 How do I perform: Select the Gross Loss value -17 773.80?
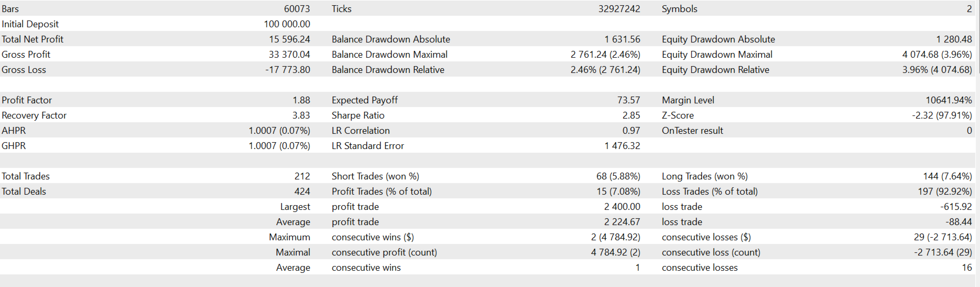click(288, 70)
